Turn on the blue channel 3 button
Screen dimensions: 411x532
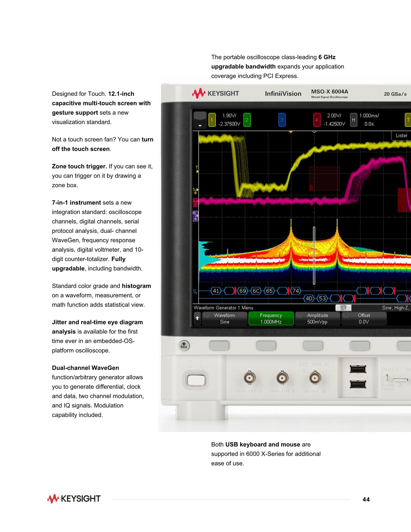pos(282,120)
